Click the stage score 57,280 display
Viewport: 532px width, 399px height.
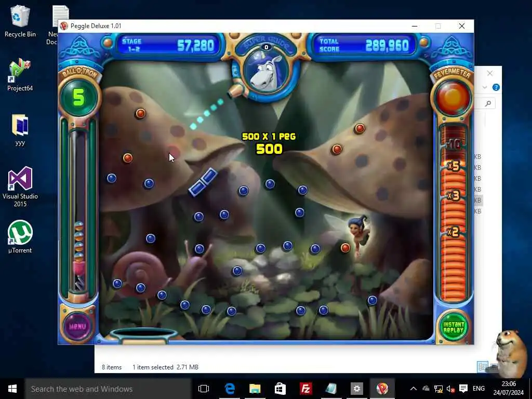195,45
